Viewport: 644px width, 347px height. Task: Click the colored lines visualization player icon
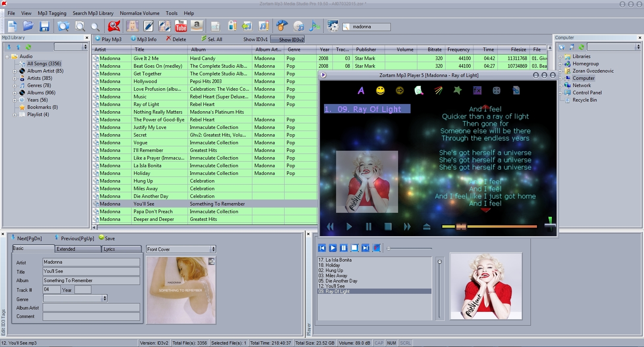(438, 91)
